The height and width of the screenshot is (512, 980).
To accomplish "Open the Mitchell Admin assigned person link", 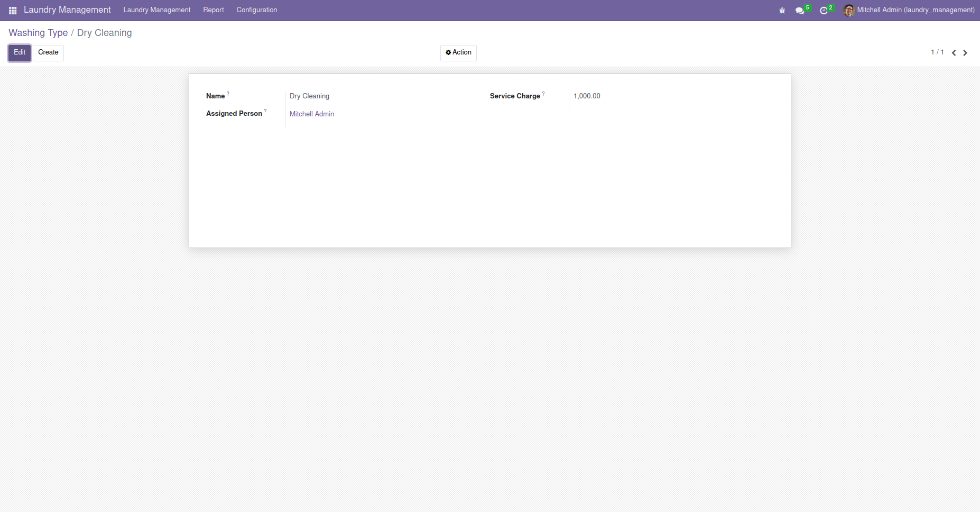I will tap(312, 114).
